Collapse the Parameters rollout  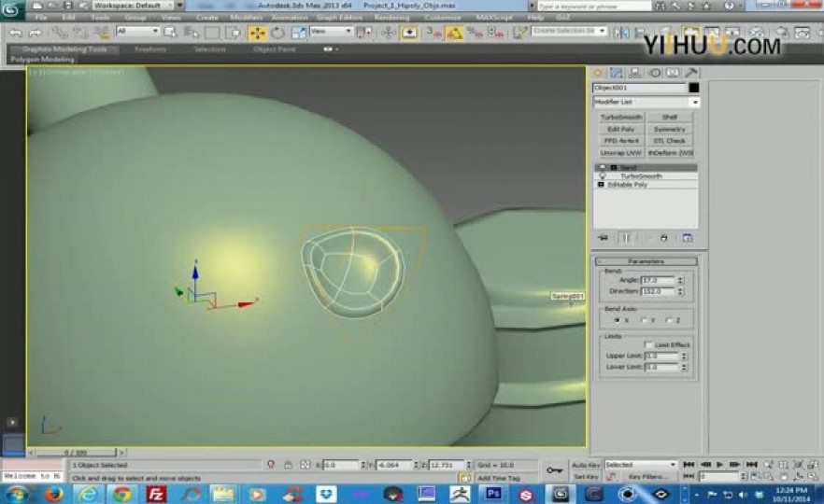click(x=646, y=261)
